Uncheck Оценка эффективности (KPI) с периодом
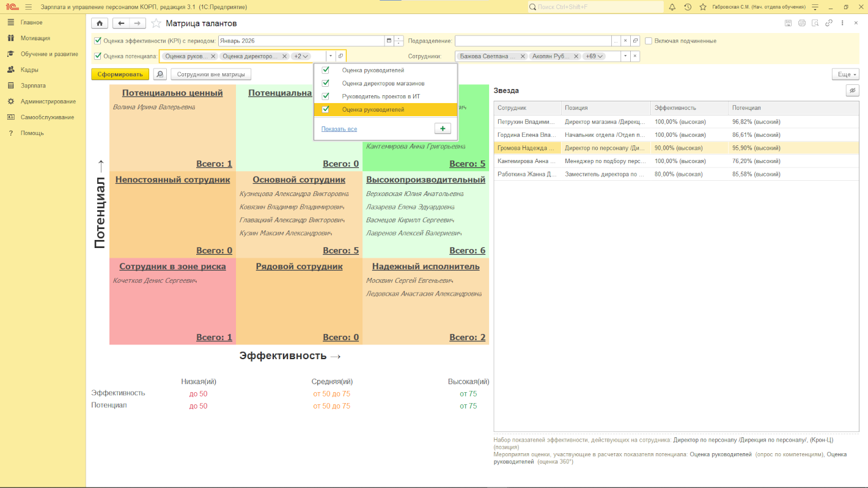This screenshot has height=488, width=868. 98,41
